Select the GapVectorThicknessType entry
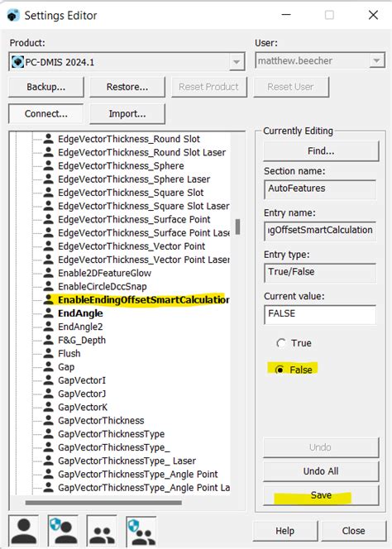The height and width of the screenshot is (549, 392). coord(112,434)
